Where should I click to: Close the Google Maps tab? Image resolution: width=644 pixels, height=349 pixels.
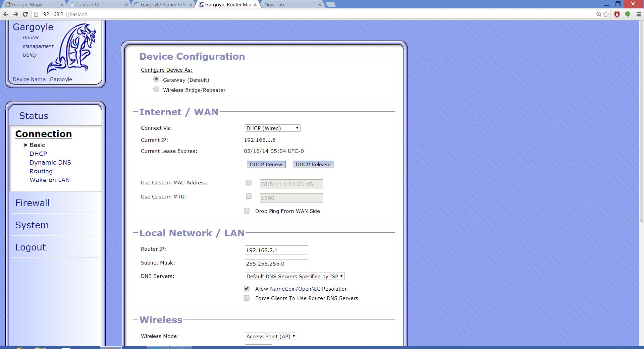[62, 4]
